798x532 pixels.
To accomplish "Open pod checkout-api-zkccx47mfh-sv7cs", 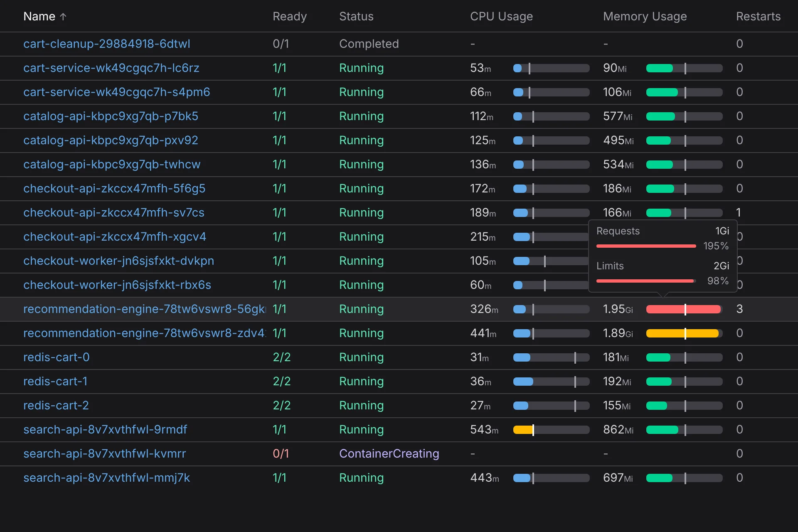I will pyautogui.click(x=114, y=212).
